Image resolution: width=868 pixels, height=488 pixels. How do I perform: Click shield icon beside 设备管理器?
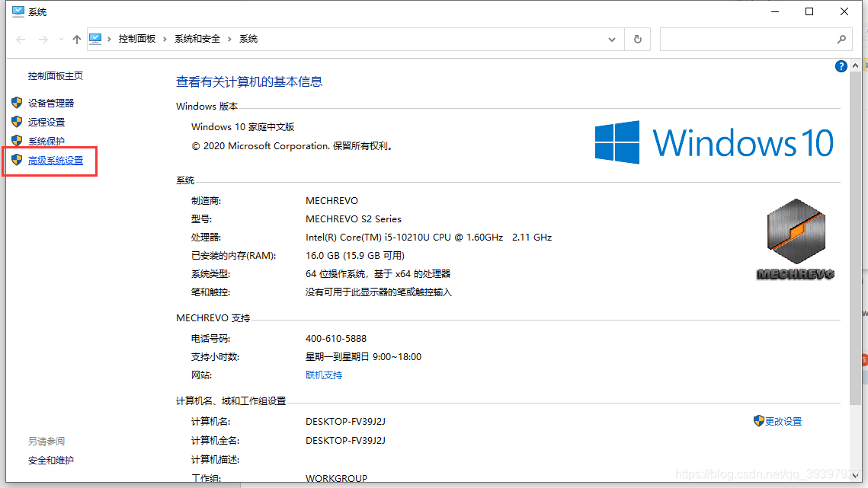click(17, 102)
